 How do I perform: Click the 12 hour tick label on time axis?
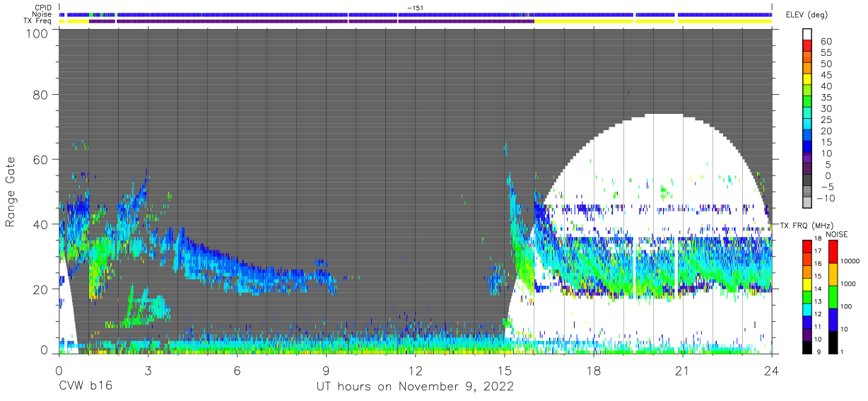415,371
